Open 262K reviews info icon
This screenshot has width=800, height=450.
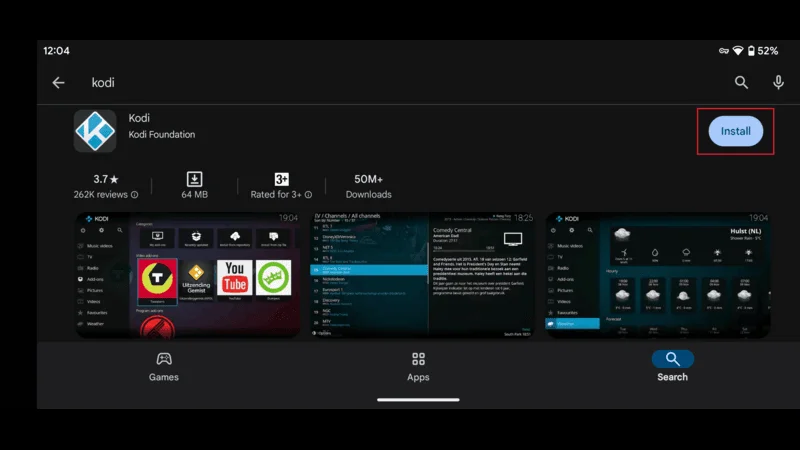pyautogui.click(x=134, y=194)
